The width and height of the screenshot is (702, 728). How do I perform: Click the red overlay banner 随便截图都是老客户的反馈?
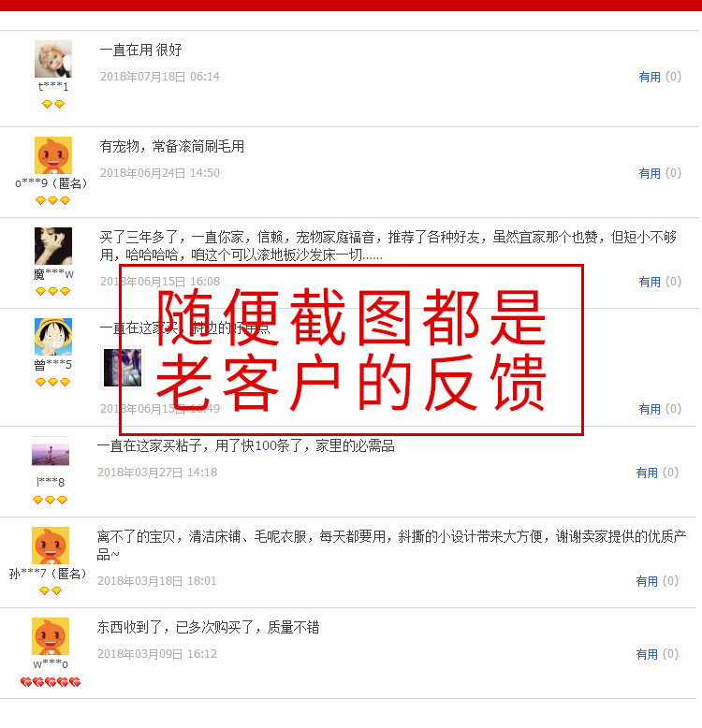pyautogui.click(x=351, y=350)
